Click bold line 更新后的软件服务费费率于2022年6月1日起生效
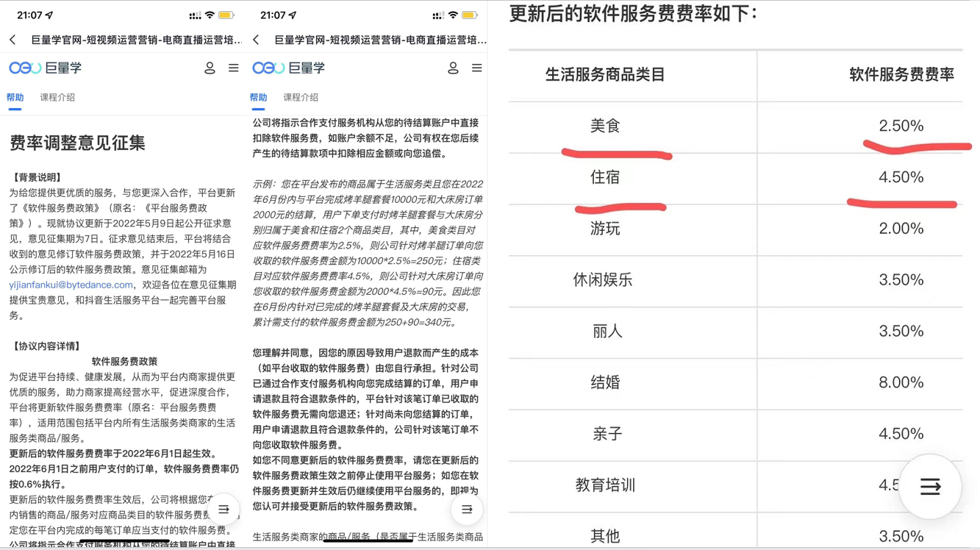The width and height of the screenshot is (980, 550). tap(113, 454)
